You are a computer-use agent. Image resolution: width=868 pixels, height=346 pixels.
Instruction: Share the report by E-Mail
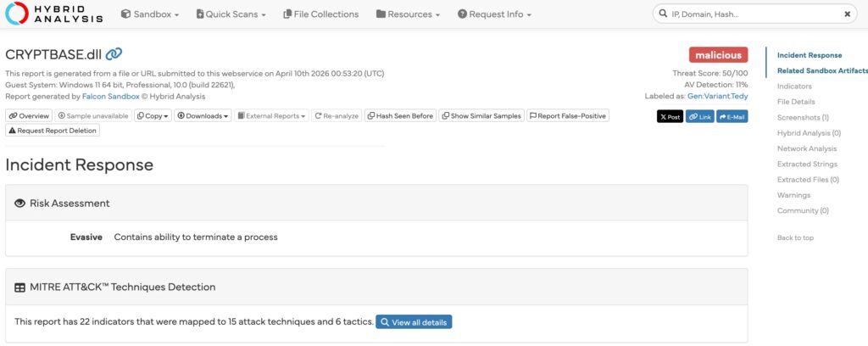coord(732,116)
